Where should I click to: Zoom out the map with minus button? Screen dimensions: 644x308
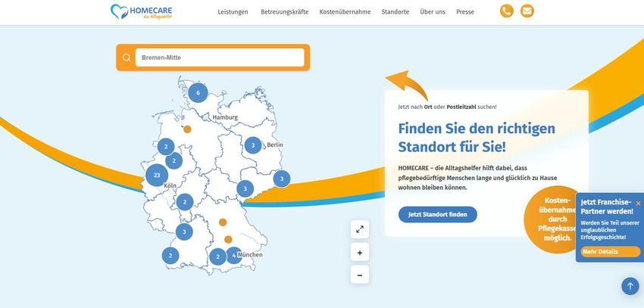(x=360, y=275)
